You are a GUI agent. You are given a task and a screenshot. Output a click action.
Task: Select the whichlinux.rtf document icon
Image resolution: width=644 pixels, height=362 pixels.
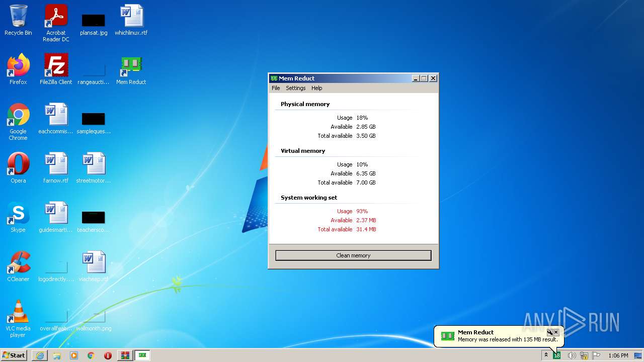tap(131, 20)
